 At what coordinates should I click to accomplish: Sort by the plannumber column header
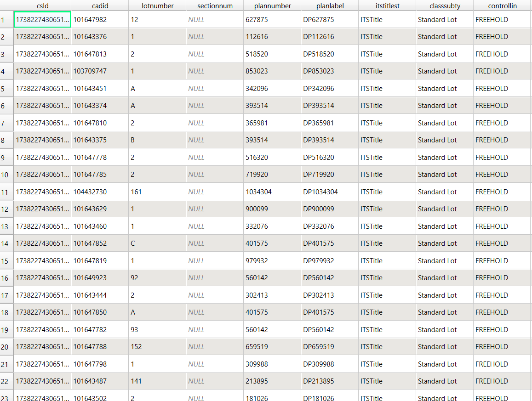273,6
